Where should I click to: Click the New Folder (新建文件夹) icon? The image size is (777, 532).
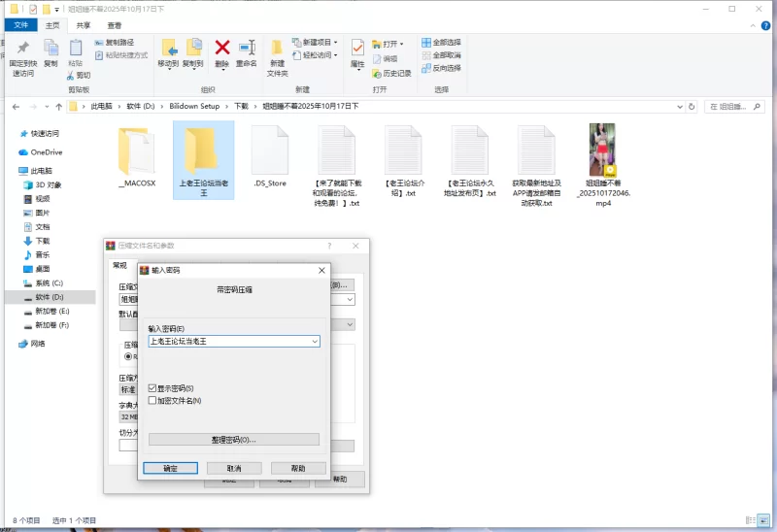(x=277, y=49)
